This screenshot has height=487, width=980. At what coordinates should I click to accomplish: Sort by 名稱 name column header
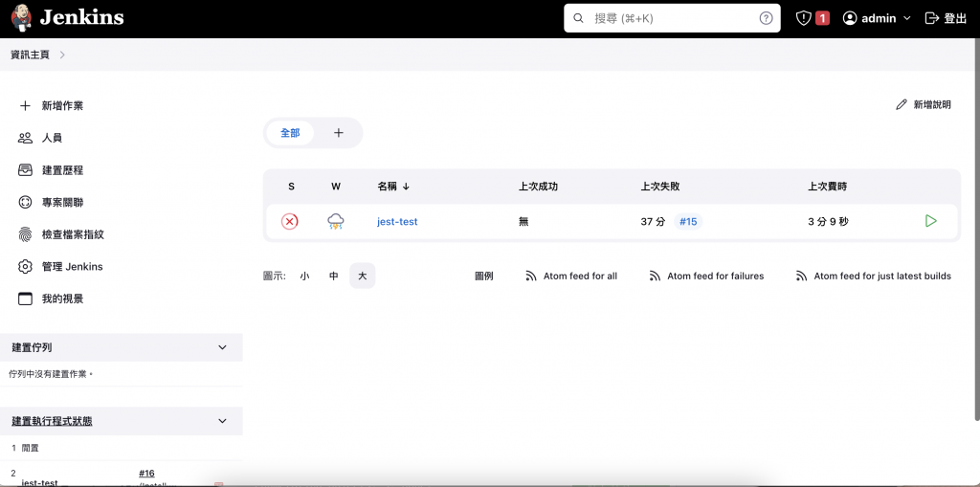[393, 187]
